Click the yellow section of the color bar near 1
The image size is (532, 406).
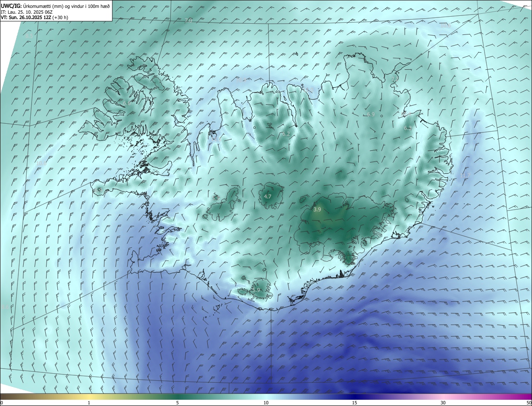(x=89, y=396)
